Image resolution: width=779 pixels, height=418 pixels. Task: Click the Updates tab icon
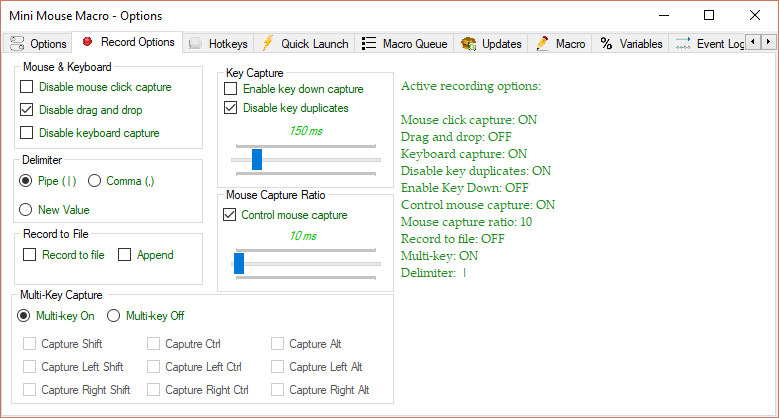(468, 44)
